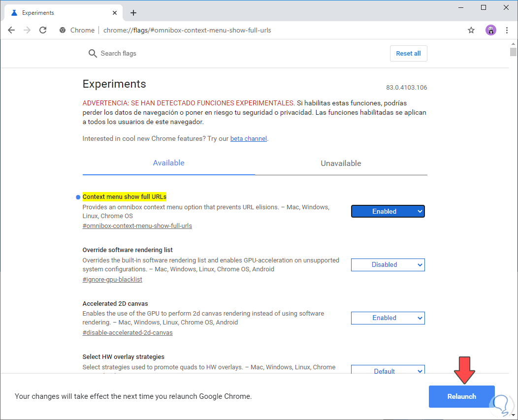Click the search flags magnifier icon
Image resolution: width=518 pixels, height=420 pixels.
93,54
